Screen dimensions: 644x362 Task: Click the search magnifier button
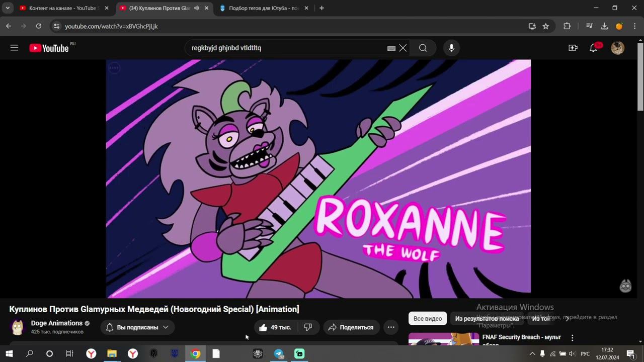click(423, 48)
